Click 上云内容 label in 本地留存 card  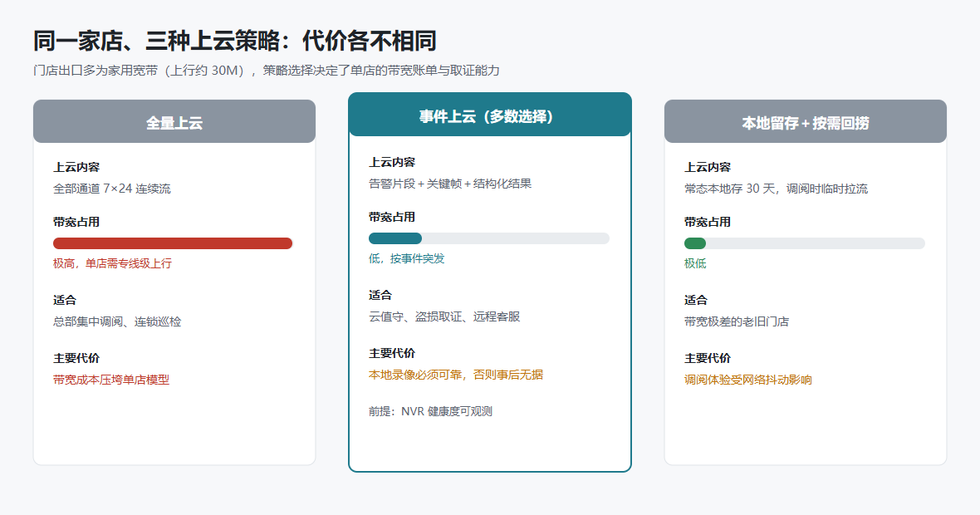tap(708, 168)
